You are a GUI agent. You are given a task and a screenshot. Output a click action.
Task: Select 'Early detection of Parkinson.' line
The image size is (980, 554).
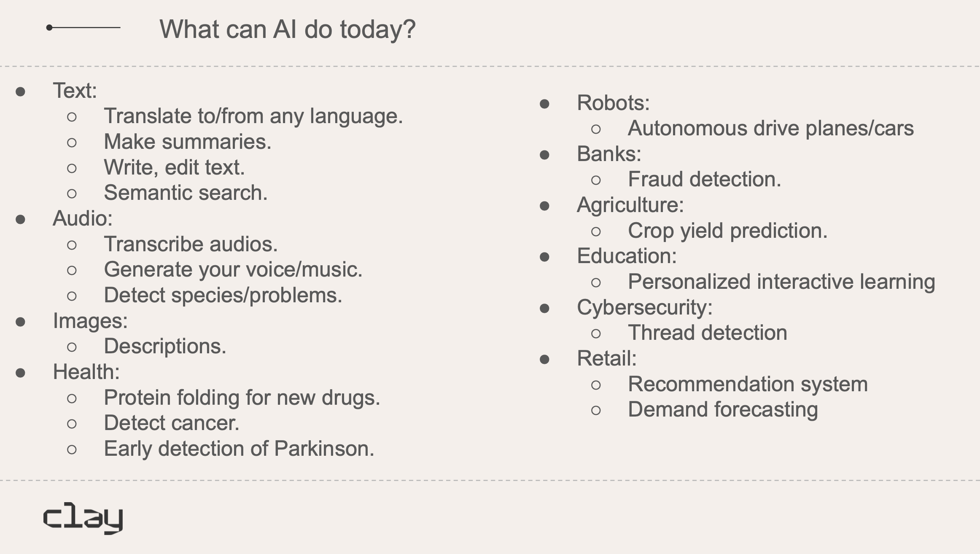tap(239, 449)
